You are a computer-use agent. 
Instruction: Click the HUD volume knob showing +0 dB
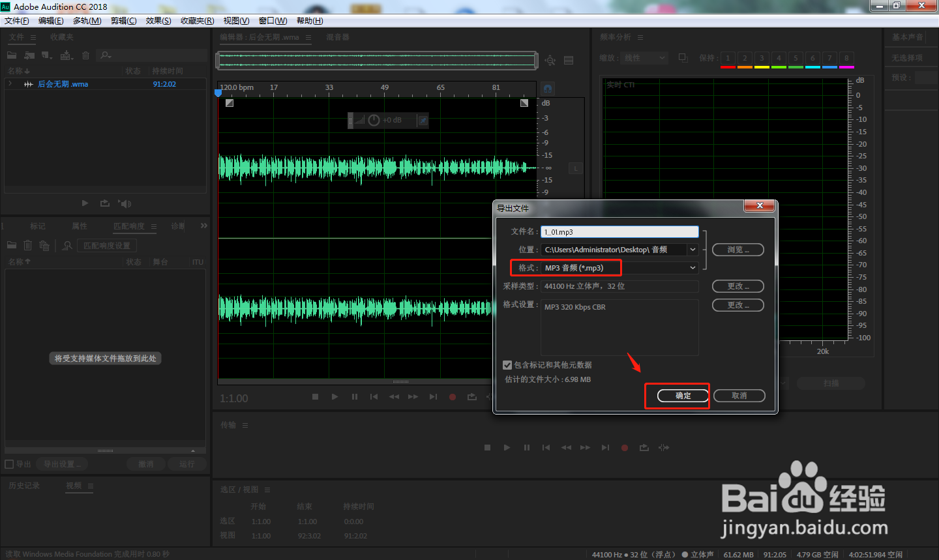click(x=374, y=120)
